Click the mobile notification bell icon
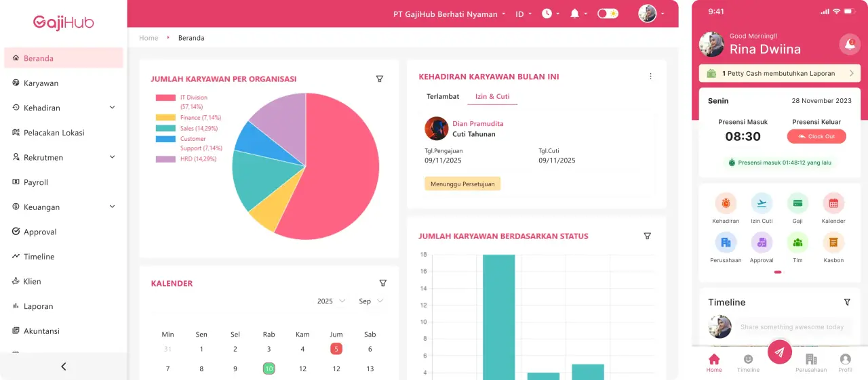868x380 pixels. 850,45
